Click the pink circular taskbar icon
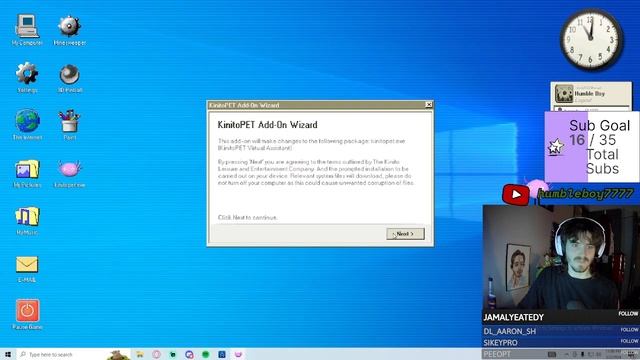640x360 pixels. click(x=156, y=354)
